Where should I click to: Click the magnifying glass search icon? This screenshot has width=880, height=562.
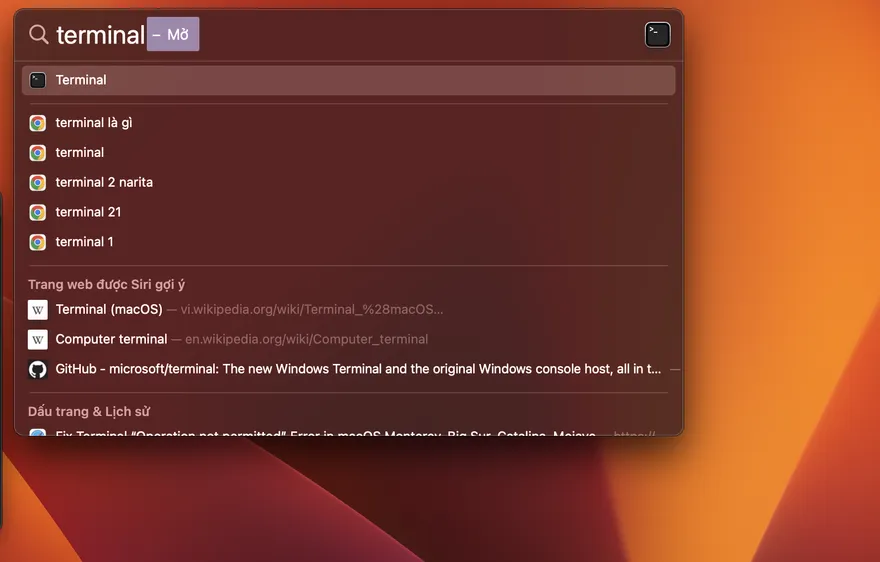tap(38, 35)
